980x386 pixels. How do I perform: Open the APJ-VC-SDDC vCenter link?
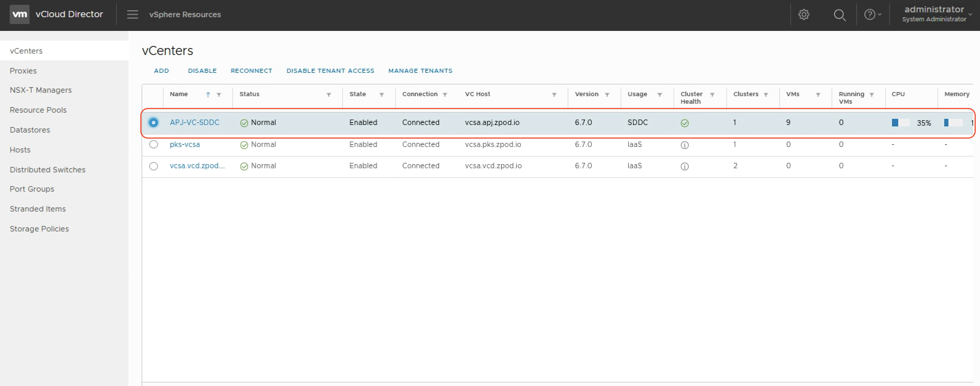coord(194,123)
